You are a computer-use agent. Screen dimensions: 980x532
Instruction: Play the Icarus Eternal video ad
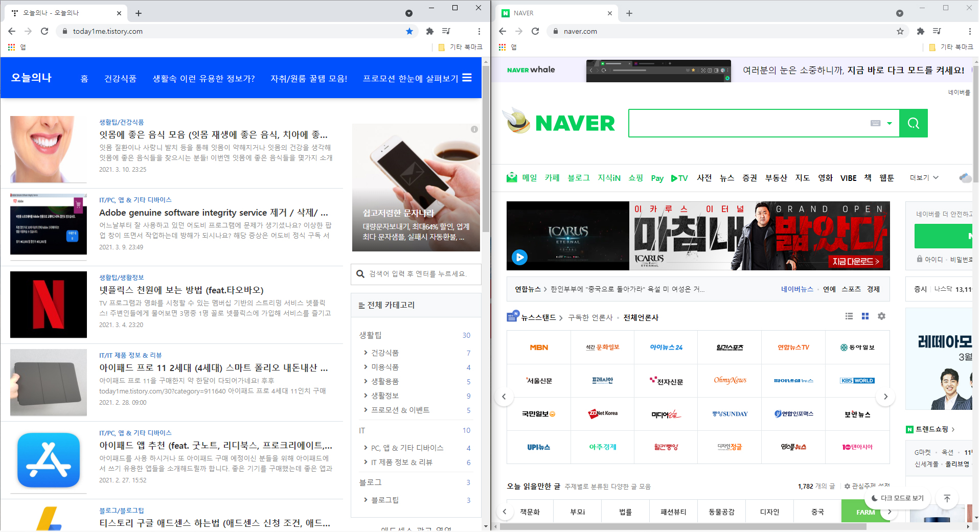tap(520, 257)
